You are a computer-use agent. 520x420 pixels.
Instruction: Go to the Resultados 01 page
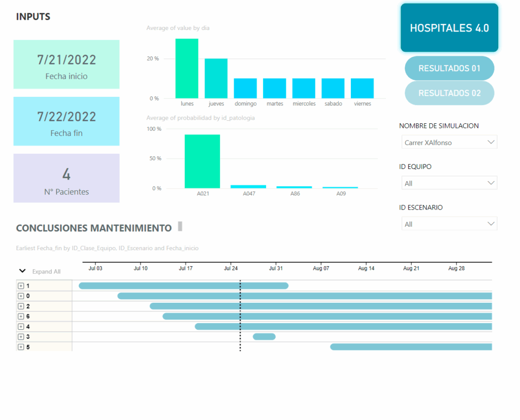[449, 68]
